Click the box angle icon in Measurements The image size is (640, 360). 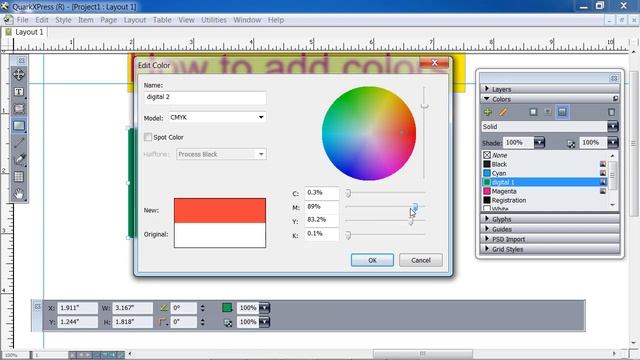(x=164, y=308)
